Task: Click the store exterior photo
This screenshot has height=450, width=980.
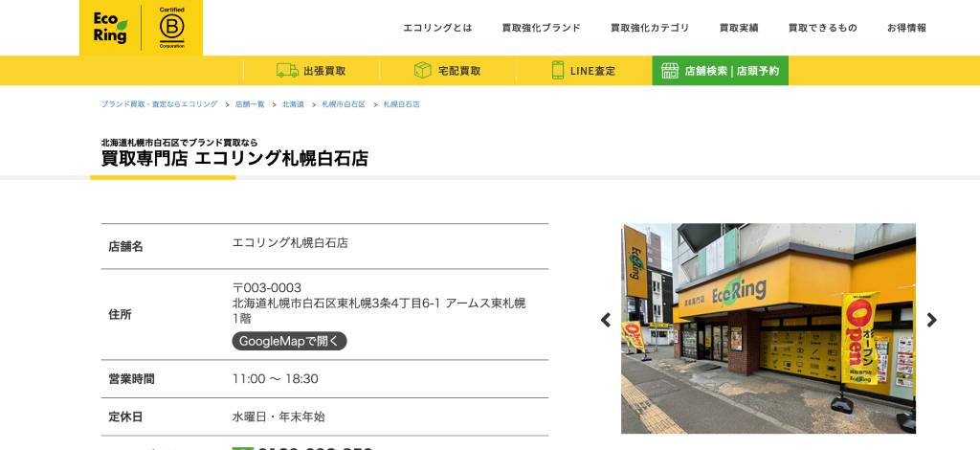Action: pos(768,328)
